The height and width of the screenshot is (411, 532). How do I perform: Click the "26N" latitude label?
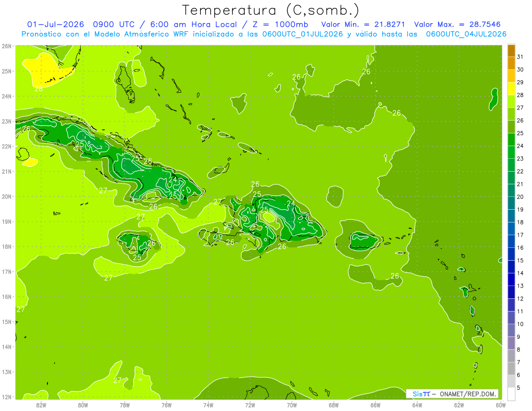[x=7, y=46]
